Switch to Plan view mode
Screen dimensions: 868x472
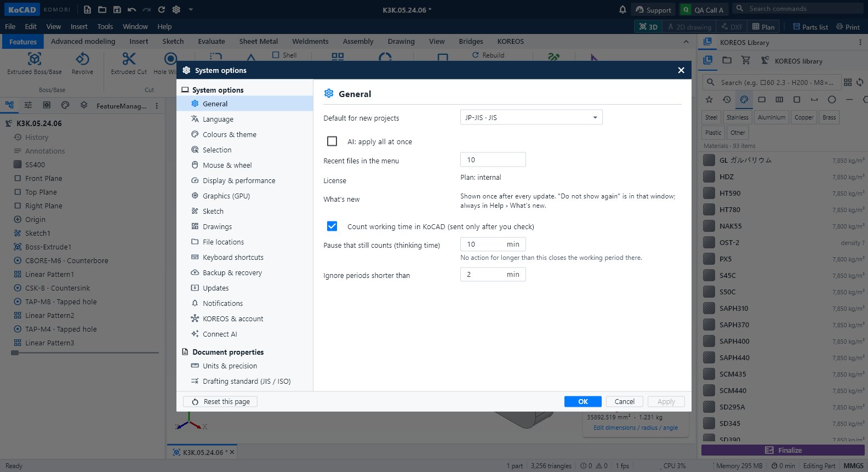tap(763, 26)
